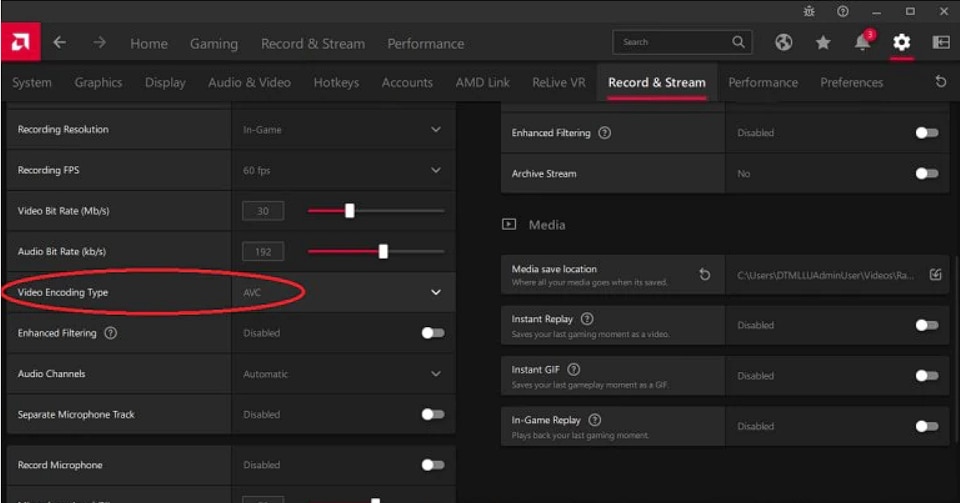960x503 pixels.
Task: Click Video Bit Rate value box 30
Action: pos(263,211)
